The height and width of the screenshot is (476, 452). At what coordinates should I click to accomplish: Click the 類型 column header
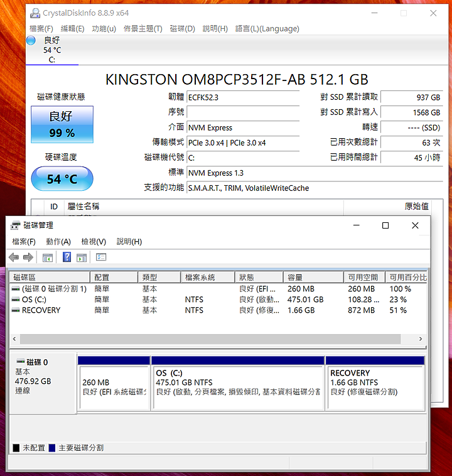point(159,277)
